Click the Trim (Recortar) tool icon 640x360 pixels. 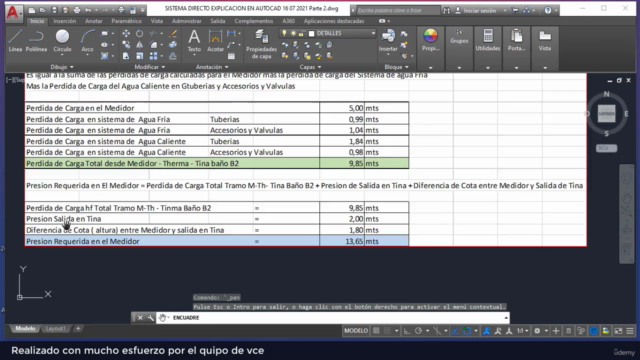coord(153,33)
